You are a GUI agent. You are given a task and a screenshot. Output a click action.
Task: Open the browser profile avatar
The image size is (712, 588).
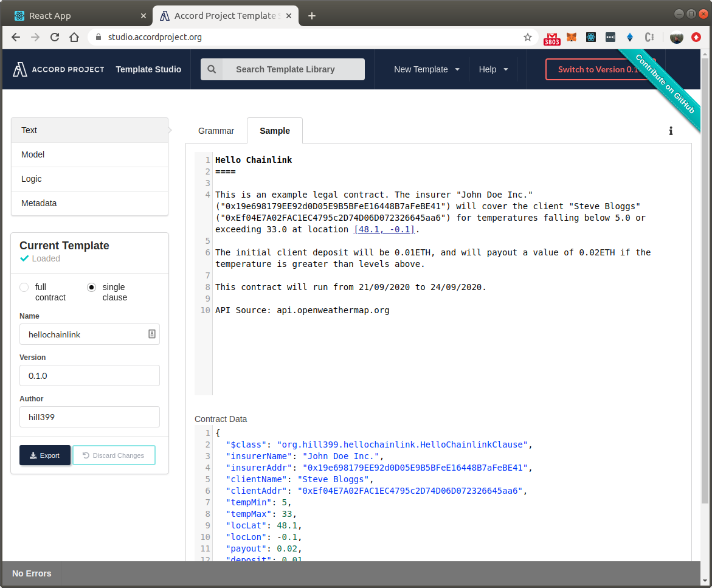pos(677,37)
